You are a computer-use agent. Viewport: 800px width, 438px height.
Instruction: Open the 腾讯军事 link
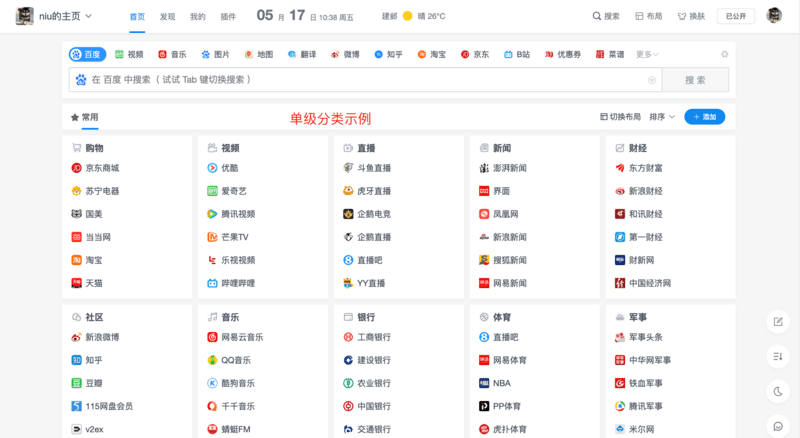(x=639, y=406)
